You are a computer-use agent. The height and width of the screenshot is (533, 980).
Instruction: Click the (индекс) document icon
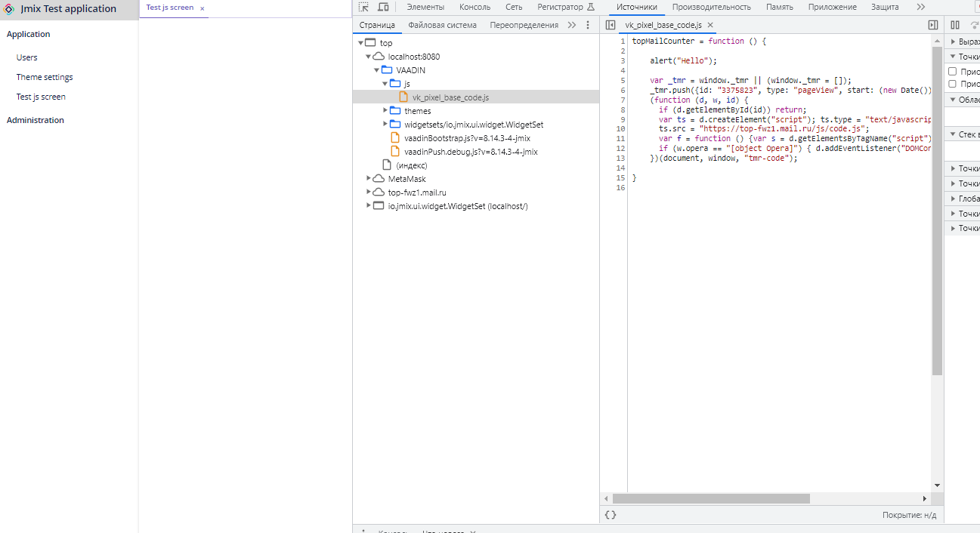tap(387, 165)
